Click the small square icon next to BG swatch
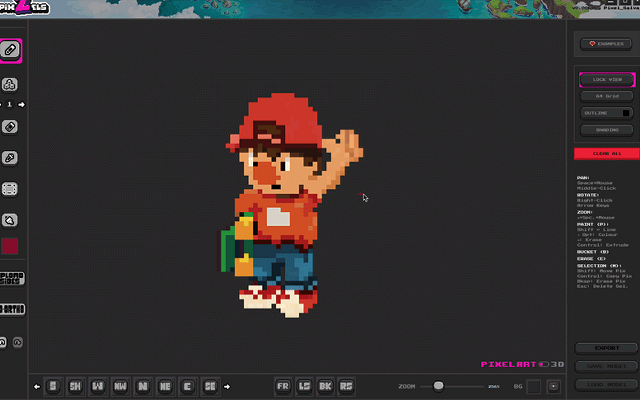 553,387
